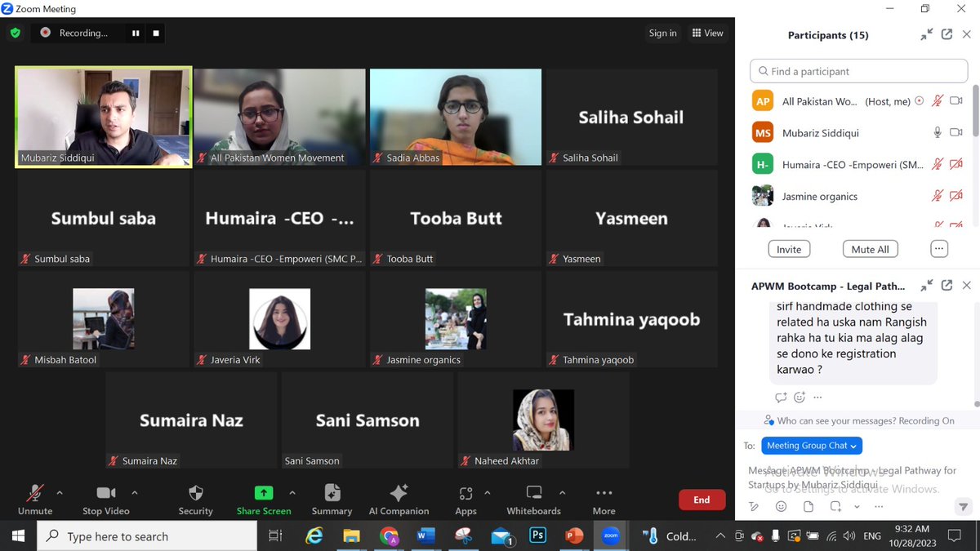Viewport: 980px width, 551px height.
Task: Open the emoji picker in chat composer
Action: click(781, 506)
